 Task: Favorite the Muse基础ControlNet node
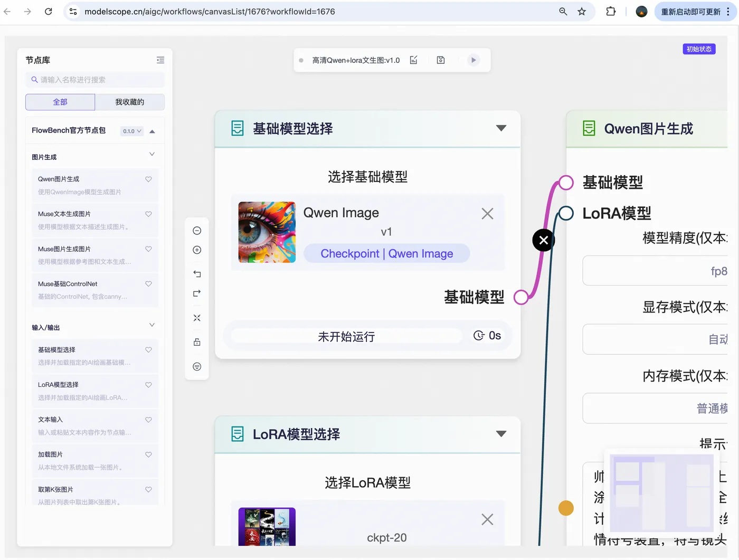pyautogui.click(x=148, y=284)
